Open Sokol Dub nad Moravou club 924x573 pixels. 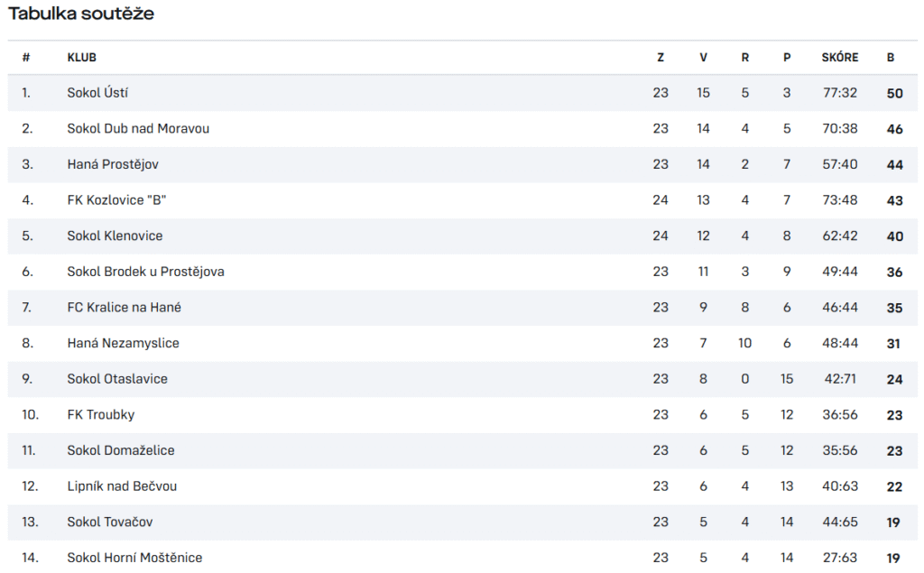pos(138,128)
